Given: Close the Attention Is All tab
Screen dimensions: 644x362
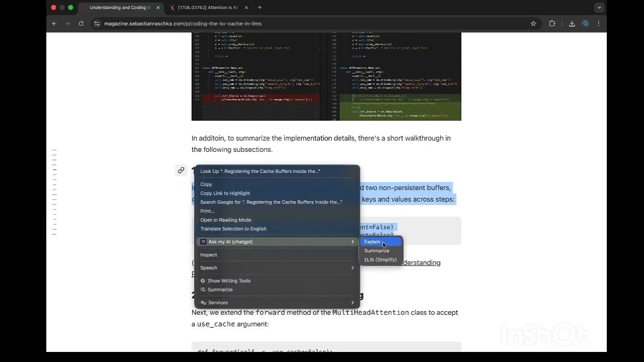Looking at the screenshot, I should pos(248,8).
